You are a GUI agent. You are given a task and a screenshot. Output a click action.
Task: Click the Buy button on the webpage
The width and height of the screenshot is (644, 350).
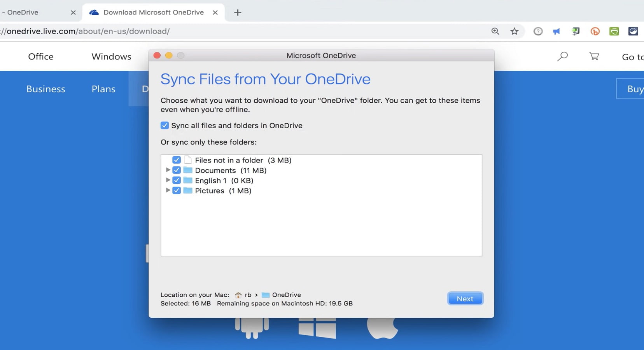[x=630, y=89]
